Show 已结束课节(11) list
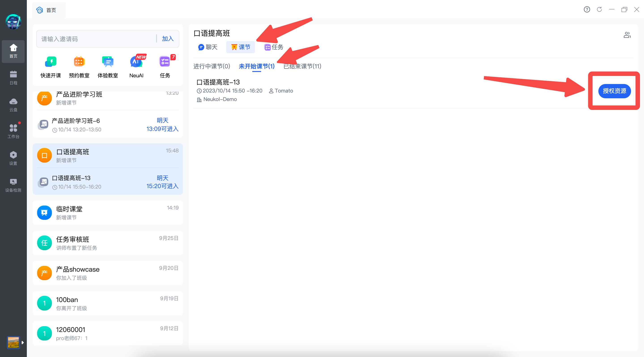 [302, 66]
